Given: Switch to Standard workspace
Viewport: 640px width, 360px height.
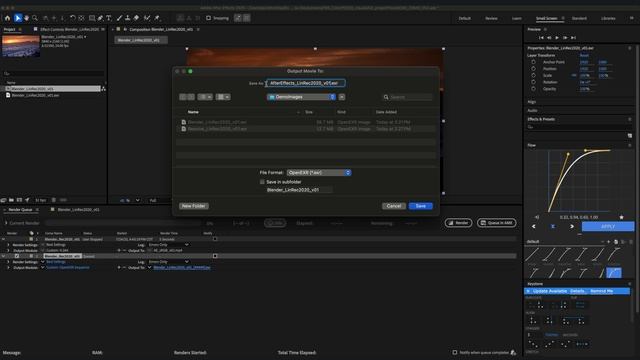Looking at the screenshot, I should click(579, 18).
